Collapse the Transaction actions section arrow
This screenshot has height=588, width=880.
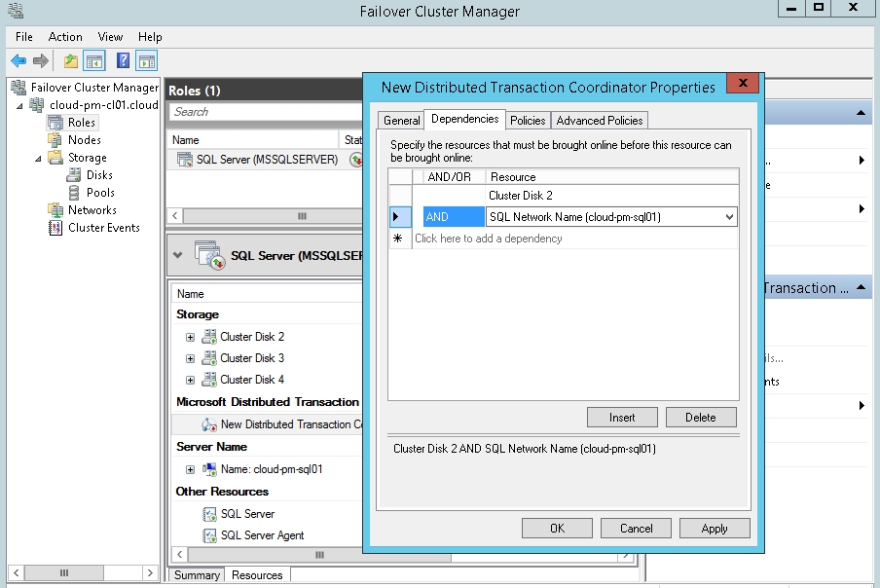pyautogui.click(x=861, y=288)
